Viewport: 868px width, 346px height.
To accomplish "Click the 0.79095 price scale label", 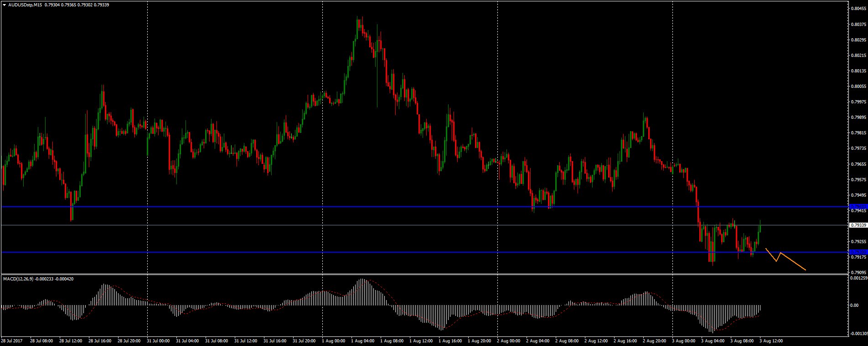I will click(x=858, y=272).
